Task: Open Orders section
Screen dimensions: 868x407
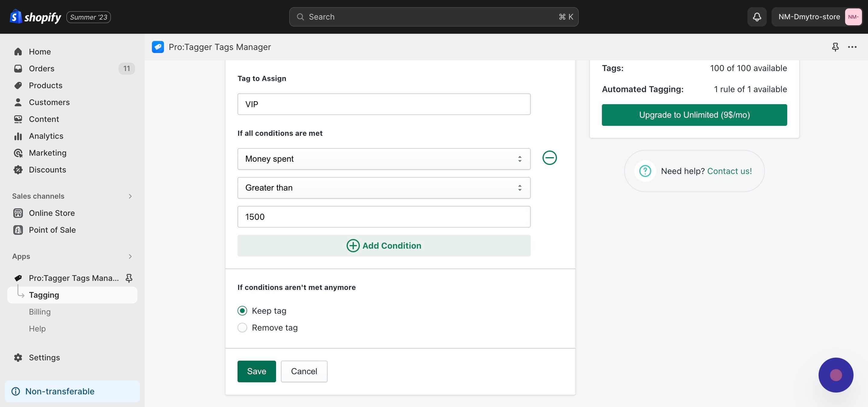Action: [x=42, y=68]
